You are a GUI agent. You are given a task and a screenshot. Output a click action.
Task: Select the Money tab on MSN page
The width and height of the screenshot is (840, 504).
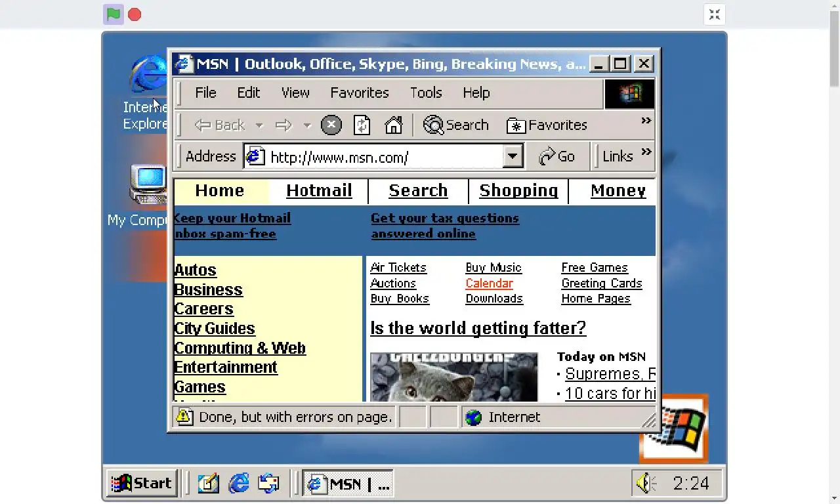pos(618,190)
